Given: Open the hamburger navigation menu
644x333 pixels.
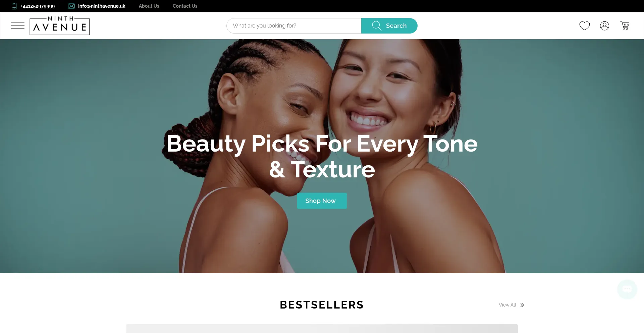Looking at the screenshot, I should [x=18, y=25].
